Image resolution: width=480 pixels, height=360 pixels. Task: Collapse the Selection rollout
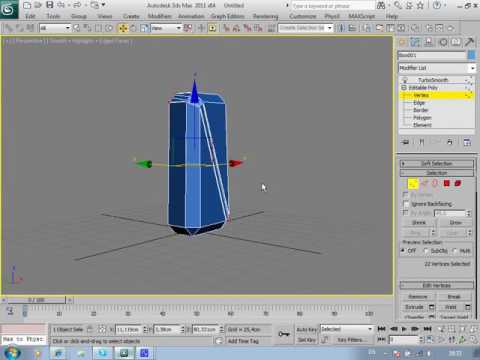(437, 173)
